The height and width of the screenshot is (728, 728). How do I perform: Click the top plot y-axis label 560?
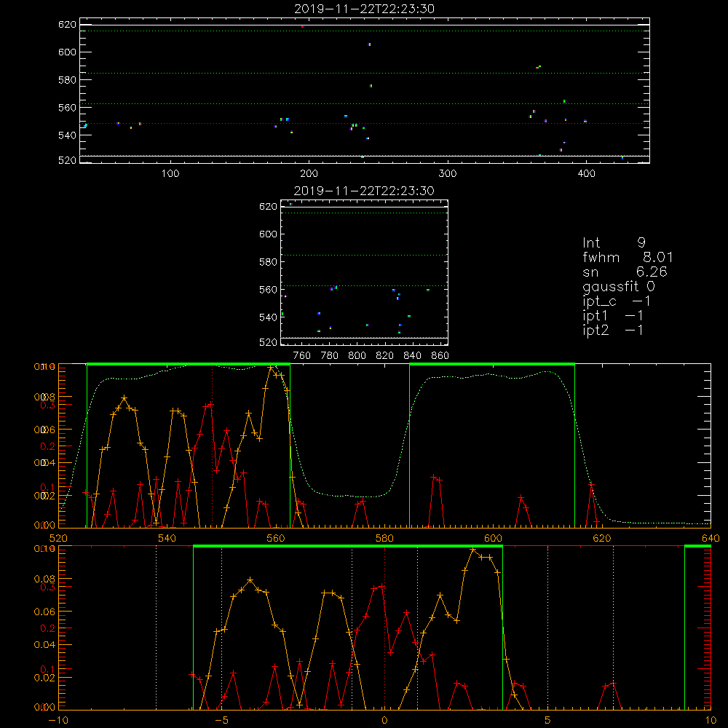click(67, 107)
